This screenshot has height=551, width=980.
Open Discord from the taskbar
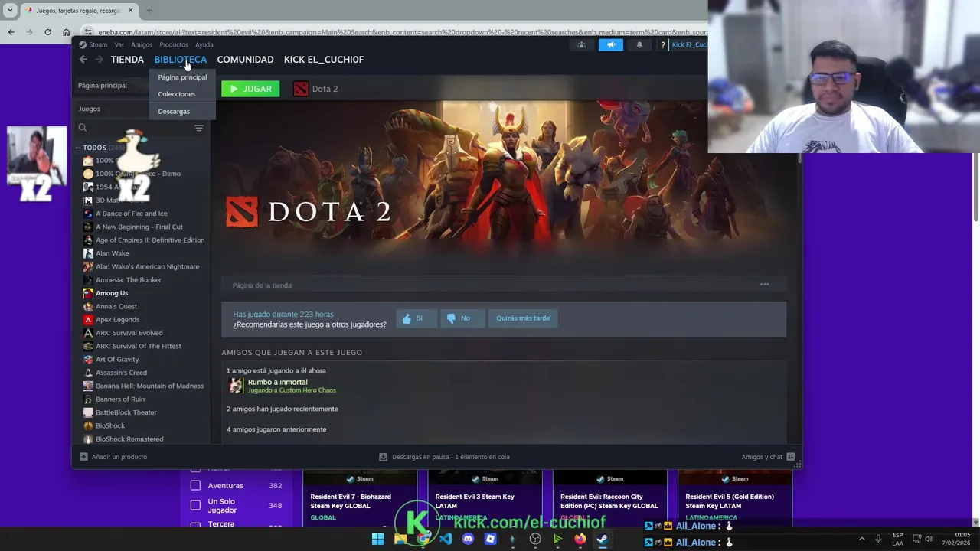pos(468,539)
